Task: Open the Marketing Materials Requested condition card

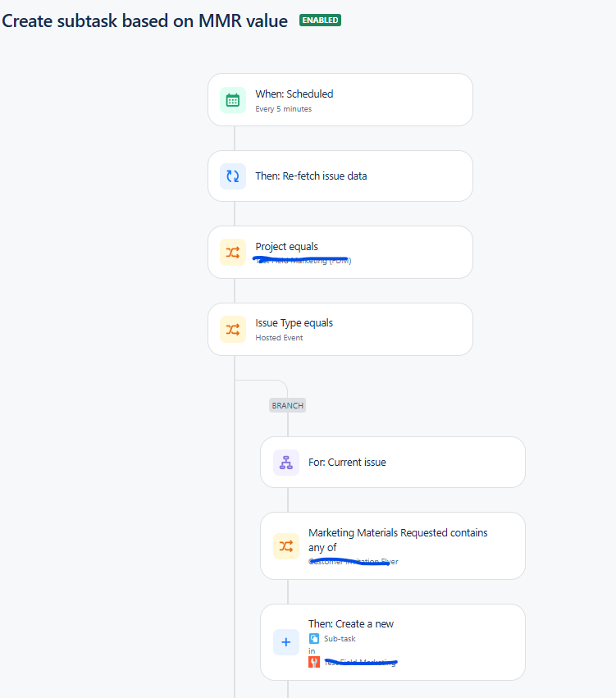Action: tap(393, 545)
